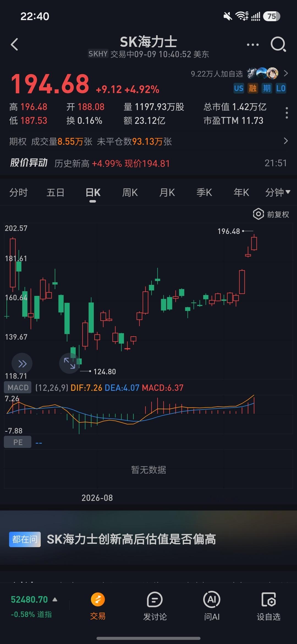Tap the current price 194.68
The width and height of the screenshot is (297, 644).
50,84
